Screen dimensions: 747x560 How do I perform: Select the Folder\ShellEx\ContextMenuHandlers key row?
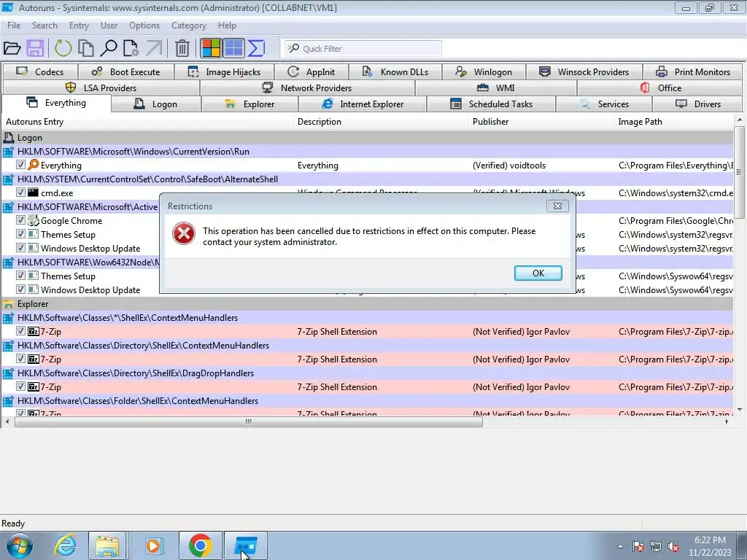(x=368, y=401)
